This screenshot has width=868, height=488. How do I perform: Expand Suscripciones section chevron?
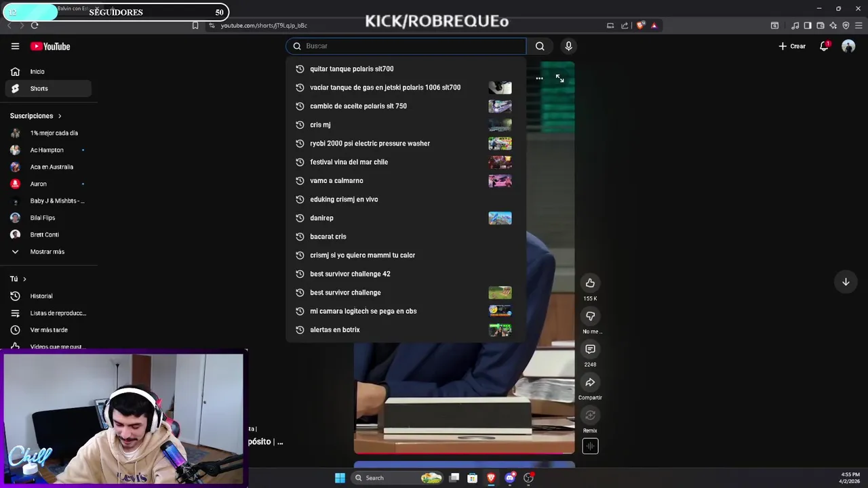(x=60, y=116)
